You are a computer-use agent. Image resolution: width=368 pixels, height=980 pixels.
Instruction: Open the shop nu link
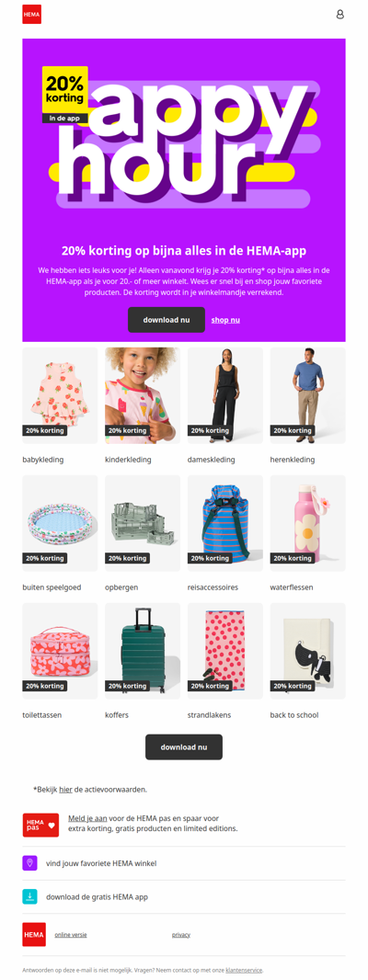click(x=225, y=320)
